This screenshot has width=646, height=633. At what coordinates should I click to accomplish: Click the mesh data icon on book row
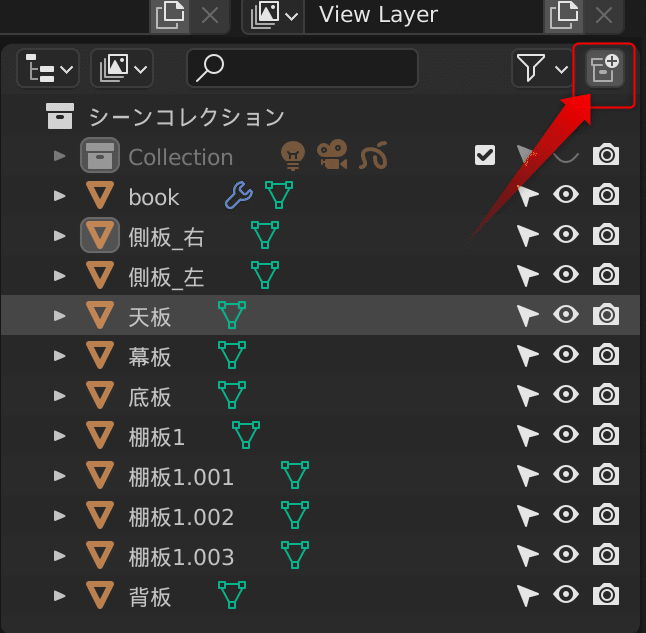pyautogui.click(x=279, y=195)
